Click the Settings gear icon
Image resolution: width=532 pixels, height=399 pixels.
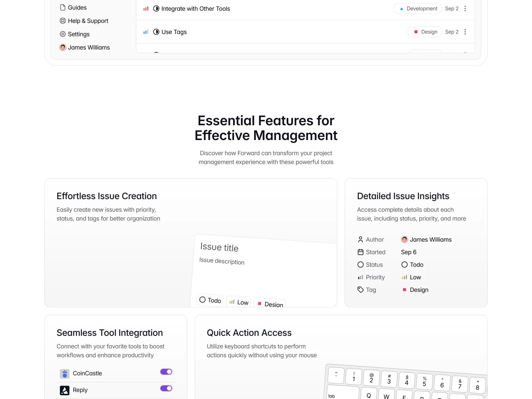click(63, 34)
